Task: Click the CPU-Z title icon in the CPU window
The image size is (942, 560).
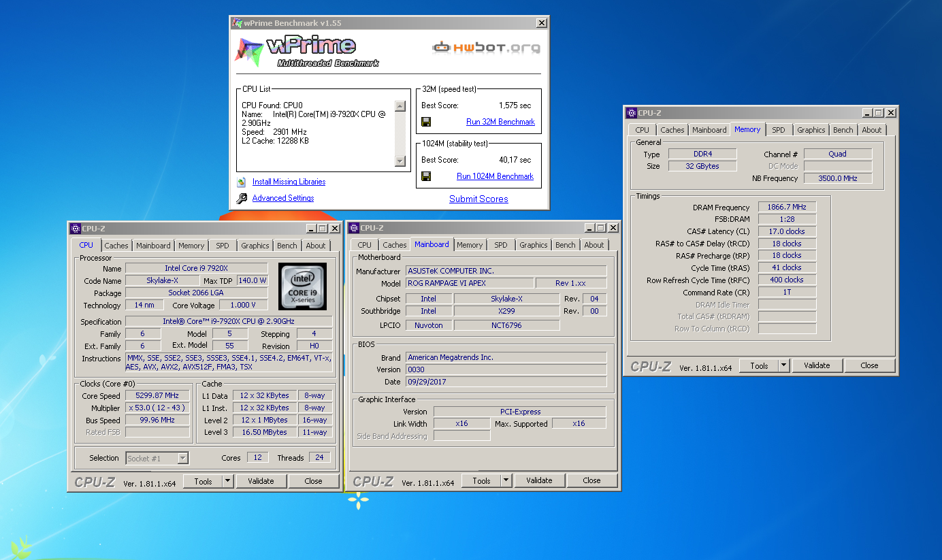Action: coord(75,229)
